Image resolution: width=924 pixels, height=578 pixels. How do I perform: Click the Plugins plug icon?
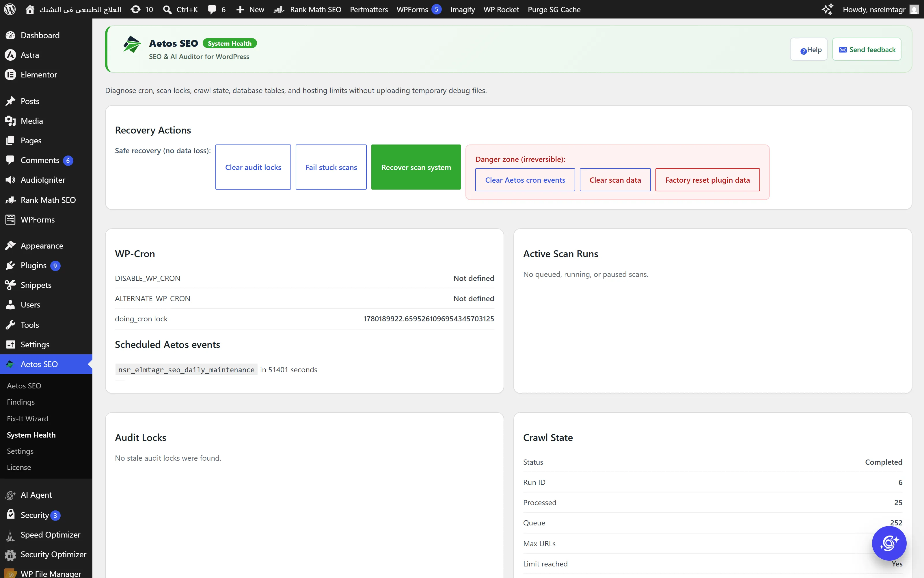click(x=10, y=265)
